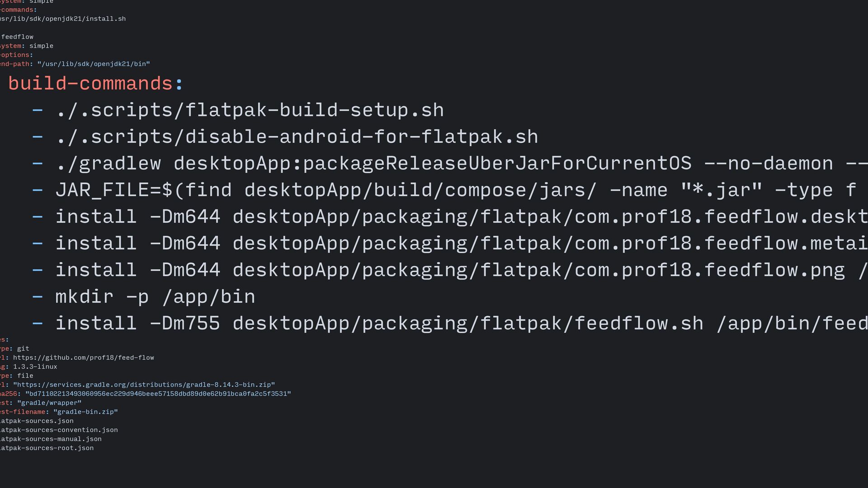Screen dimensions: 868x488
Task: Click the 1.3.3-linux tag value
Action: point(35,367)
